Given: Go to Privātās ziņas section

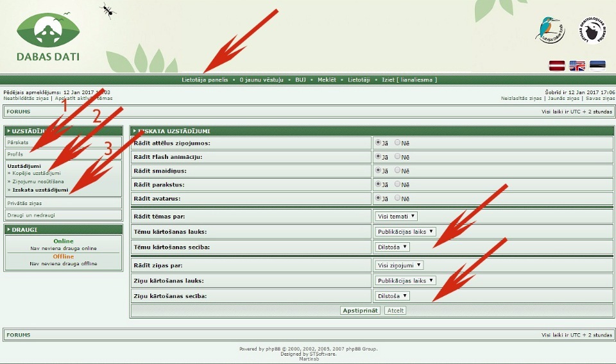Looking at the screenshot, I should 24,203.
